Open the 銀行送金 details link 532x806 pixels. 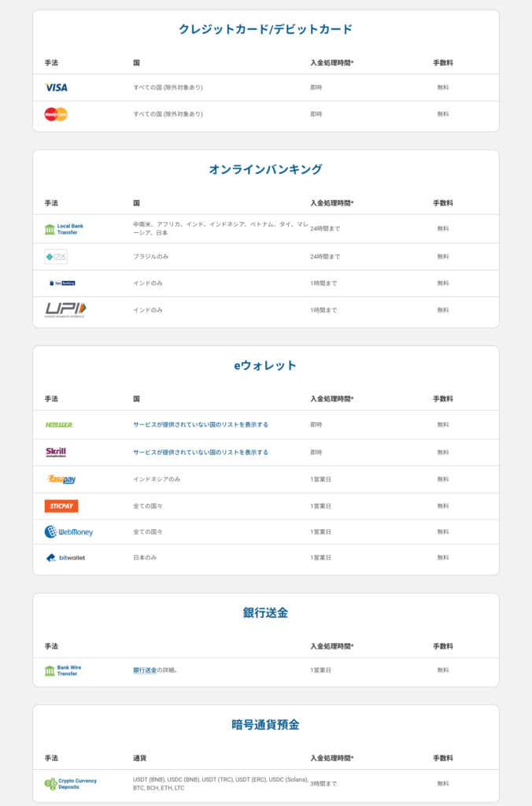coord(145,671)
